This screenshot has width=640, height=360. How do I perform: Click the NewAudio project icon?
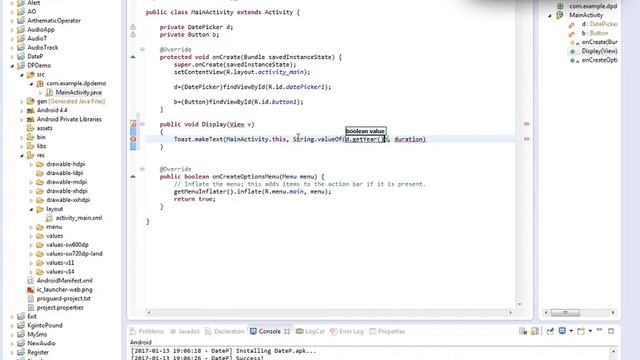(21, 343)
